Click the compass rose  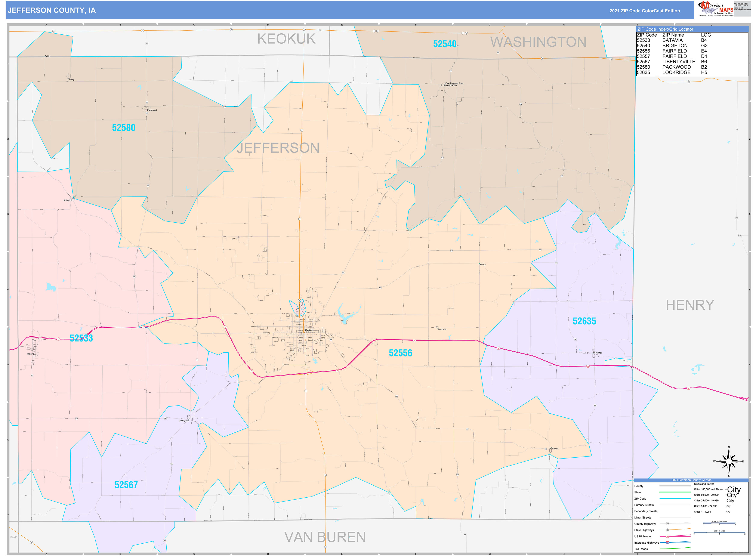pos(729,461)
